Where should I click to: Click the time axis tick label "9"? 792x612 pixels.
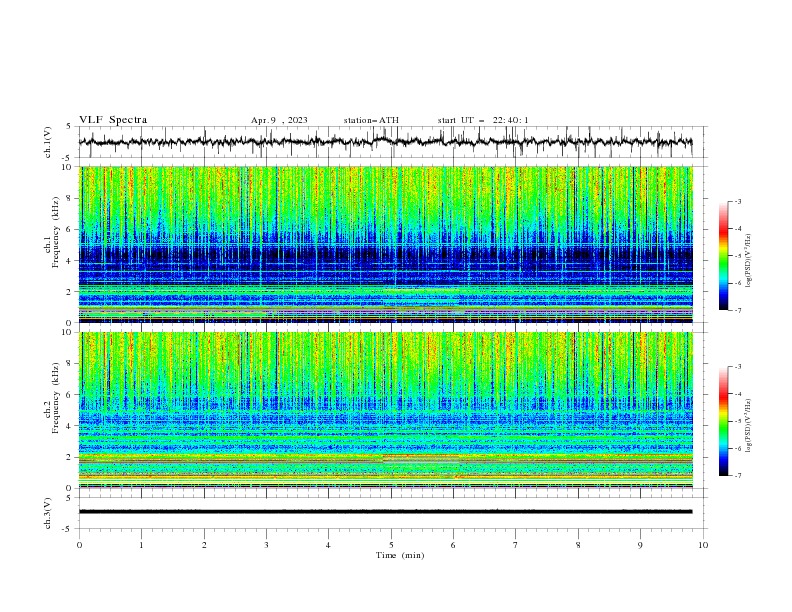coord(640,545)
